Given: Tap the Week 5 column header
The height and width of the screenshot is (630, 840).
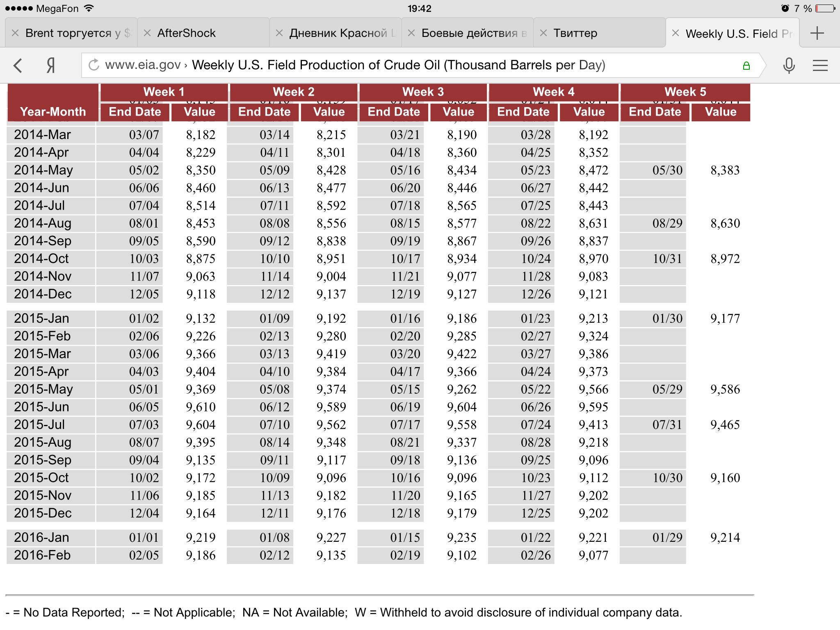Looking at the screenshot, I should coord(685,92).
